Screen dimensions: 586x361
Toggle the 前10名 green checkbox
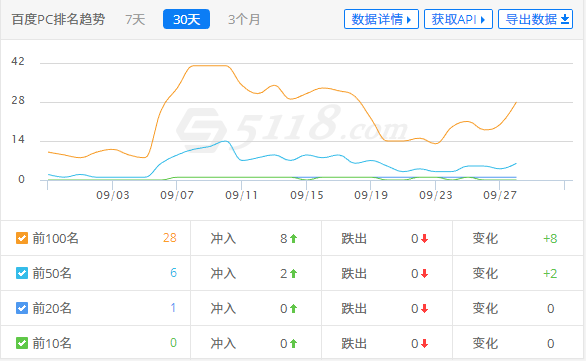(x=22, y=343)
